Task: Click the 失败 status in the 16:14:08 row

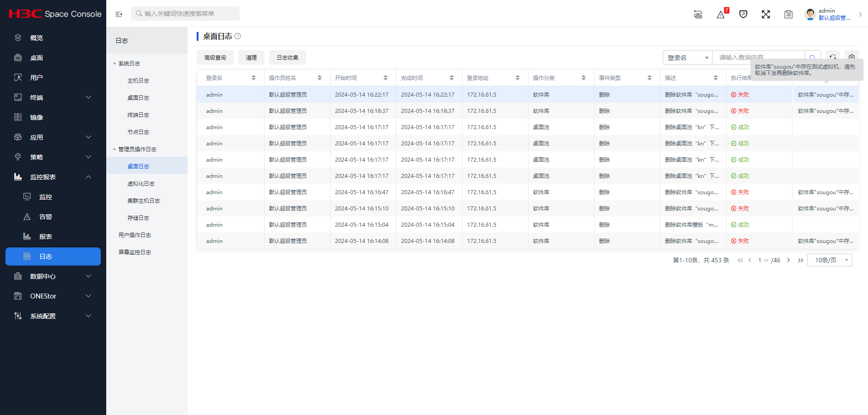Action: 740,241
